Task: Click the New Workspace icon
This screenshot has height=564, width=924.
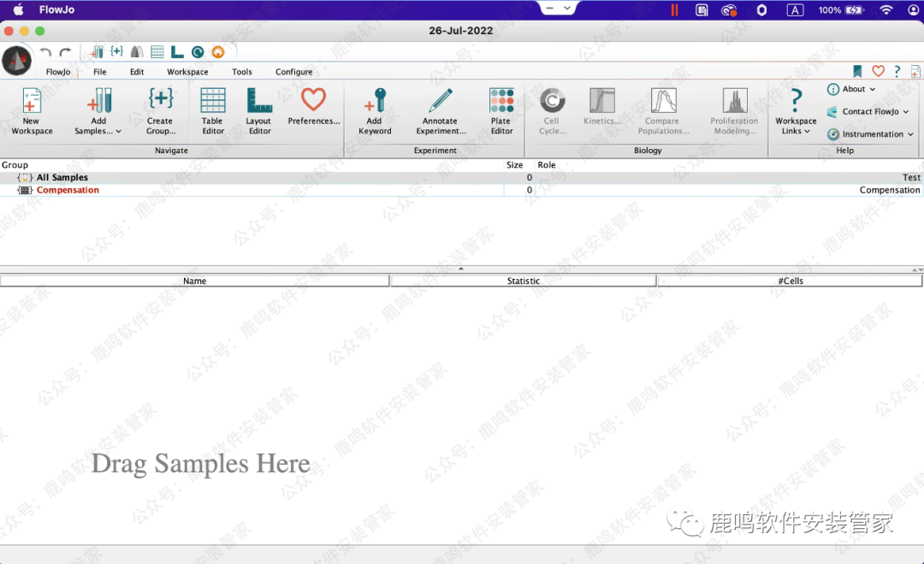Action: coord(32,103)
